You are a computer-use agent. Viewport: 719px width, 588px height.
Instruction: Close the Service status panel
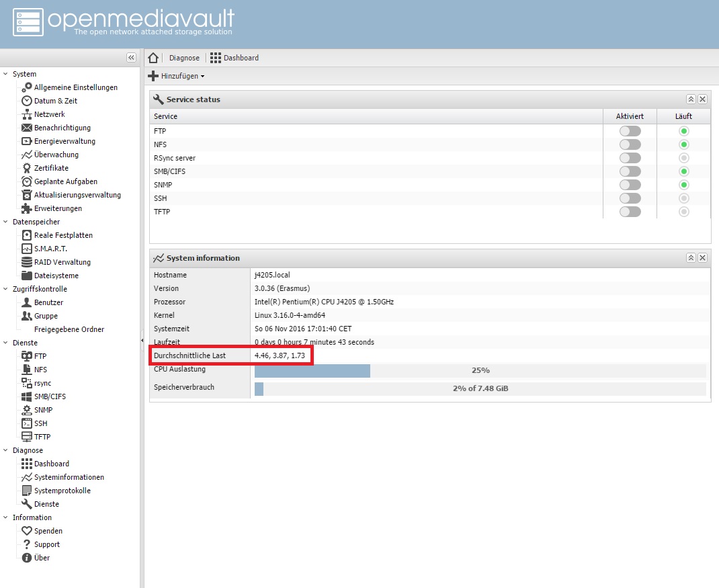pyautogui.click(x=702, y=99)
